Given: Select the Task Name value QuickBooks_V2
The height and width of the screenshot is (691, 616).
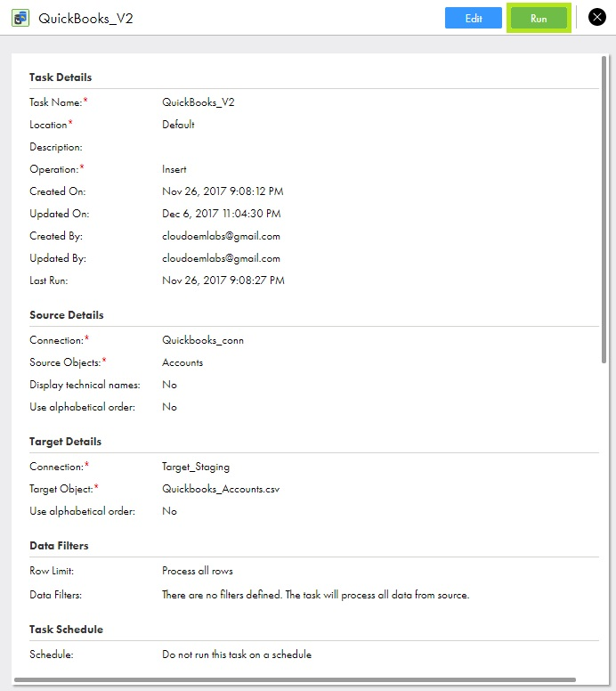Looking at the screenshot, I should [199, 102].
